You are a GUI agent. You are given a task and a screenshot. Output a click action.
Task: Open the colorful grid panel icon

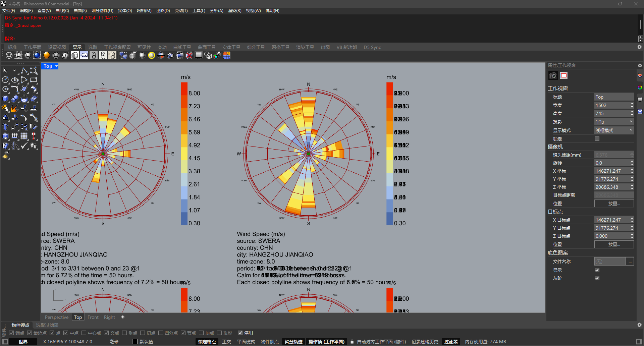click(x=227, y=55)
